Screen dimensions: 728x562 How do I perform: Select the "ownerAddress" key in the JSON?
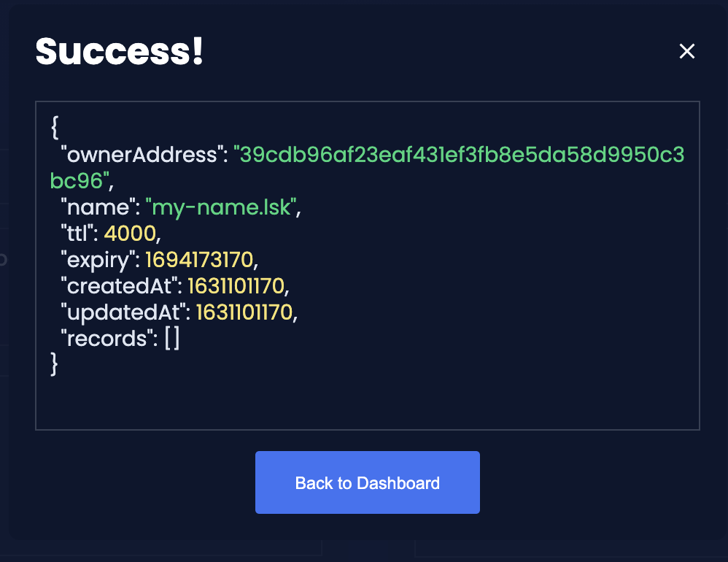(142, 155)
